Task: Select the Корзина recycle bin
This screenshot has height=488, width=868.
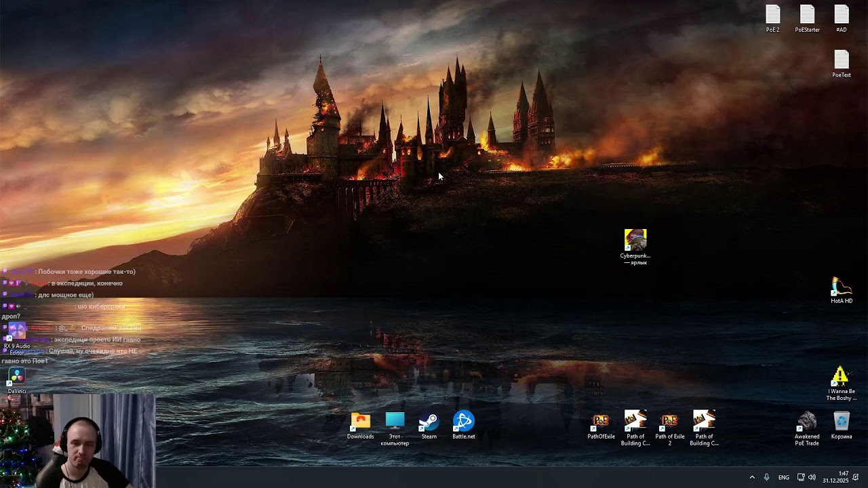Action: (x=842, y=426)
